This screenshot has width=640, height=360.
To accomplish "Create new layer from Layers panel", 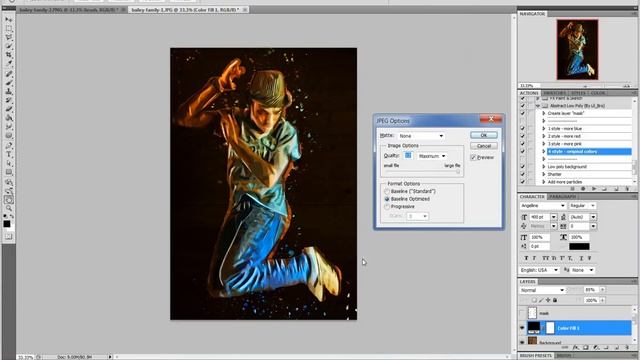I will tap(617, 348).
